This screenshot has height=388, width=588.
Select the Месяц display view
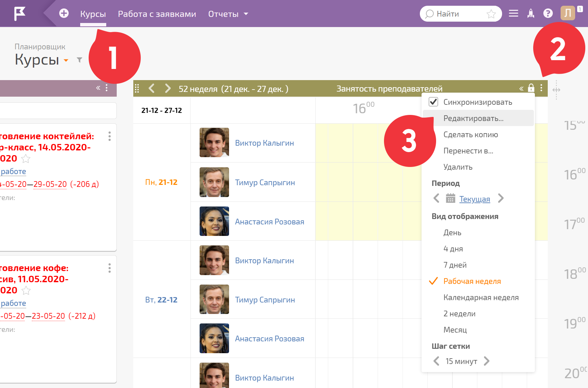pos(455,330)
